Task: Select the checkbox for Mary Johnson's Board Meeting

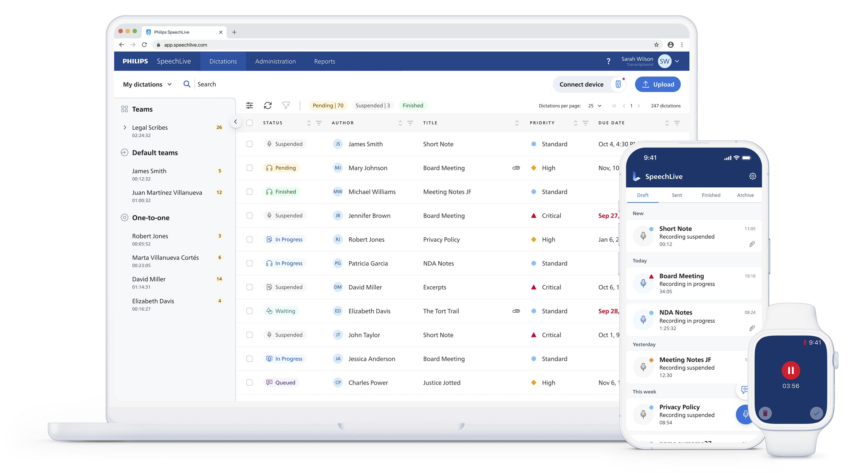Action: tap(250, 168)
